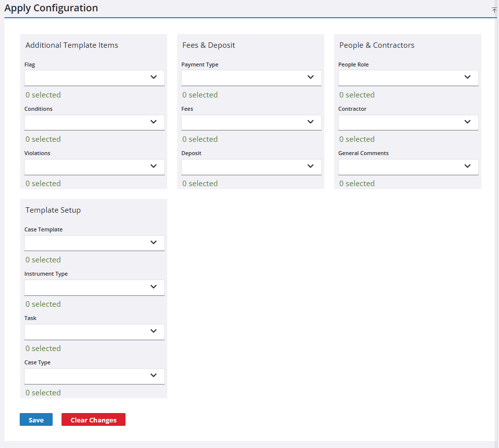The height and width of the screenshot is (448, 499).
Task: Click the chevron arrow in Flag field
Action: pos(154,77)
